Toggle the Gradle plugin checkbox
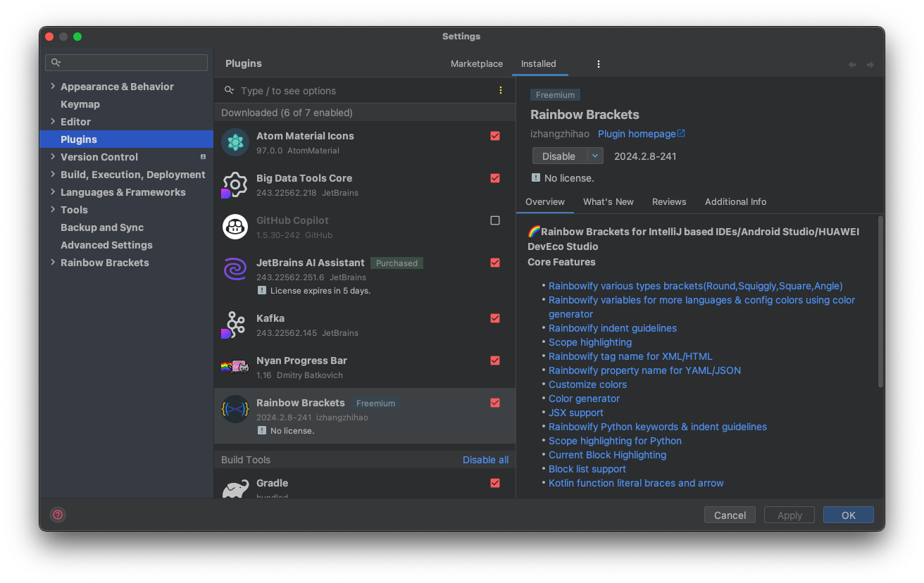 tap(495, 483)
